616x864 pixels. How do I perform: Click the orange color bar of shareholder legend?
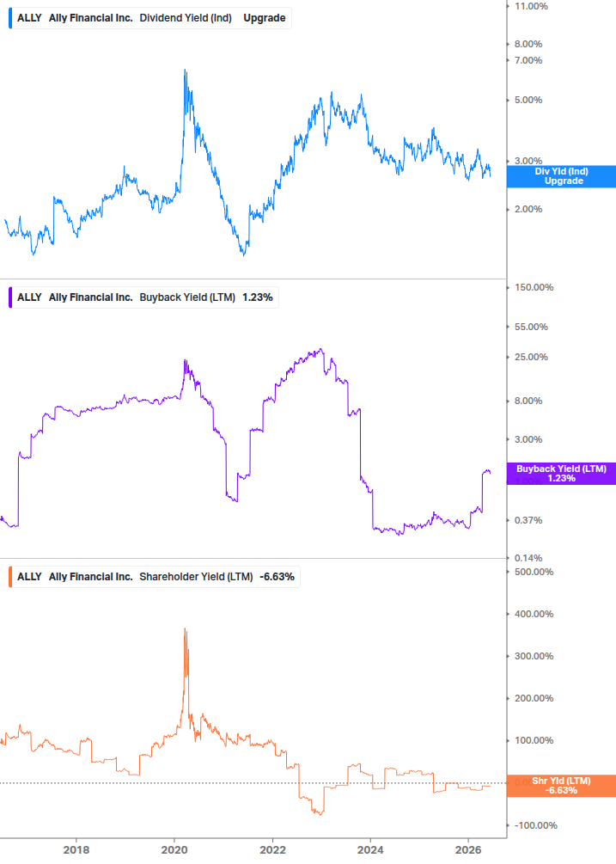click(x=10, y=576)
